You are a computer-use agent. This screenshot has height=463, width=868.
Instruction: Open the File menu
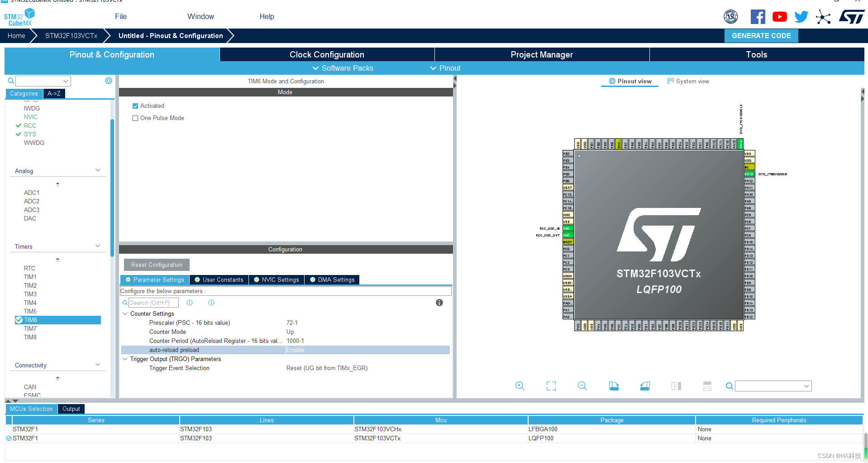coord(121,17)
